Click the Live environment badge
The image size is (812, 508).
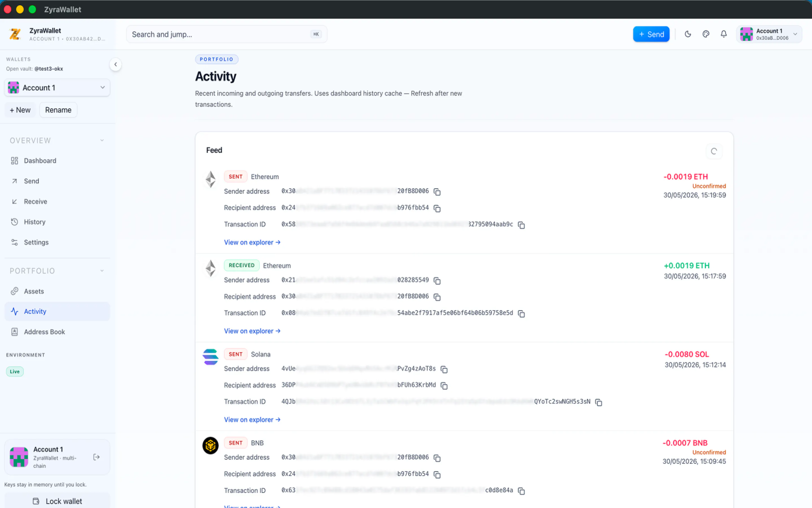(15, 371)
